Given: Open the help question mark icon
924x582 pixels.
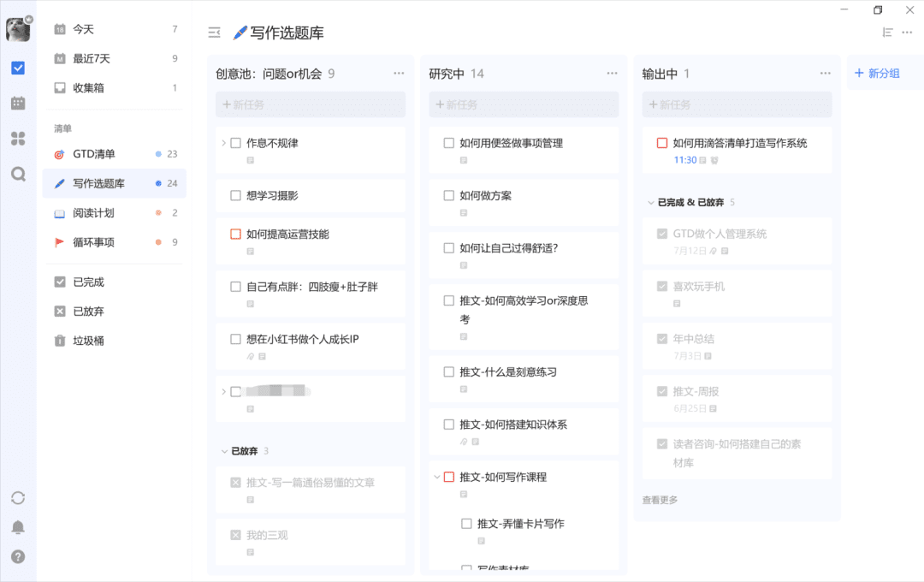Looking at the screenshot, I should coord(18,556).
